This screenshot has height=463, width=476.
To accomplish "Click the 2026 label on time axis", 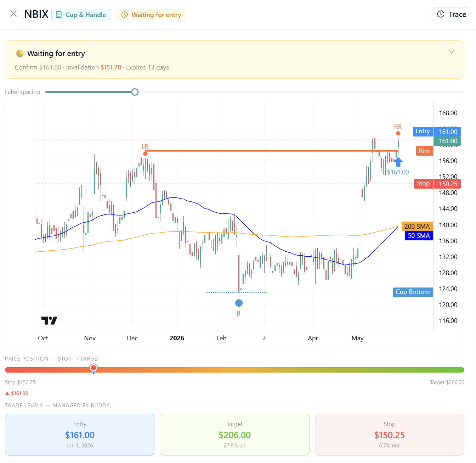I will pyautogui.click(x=177, y=338).
